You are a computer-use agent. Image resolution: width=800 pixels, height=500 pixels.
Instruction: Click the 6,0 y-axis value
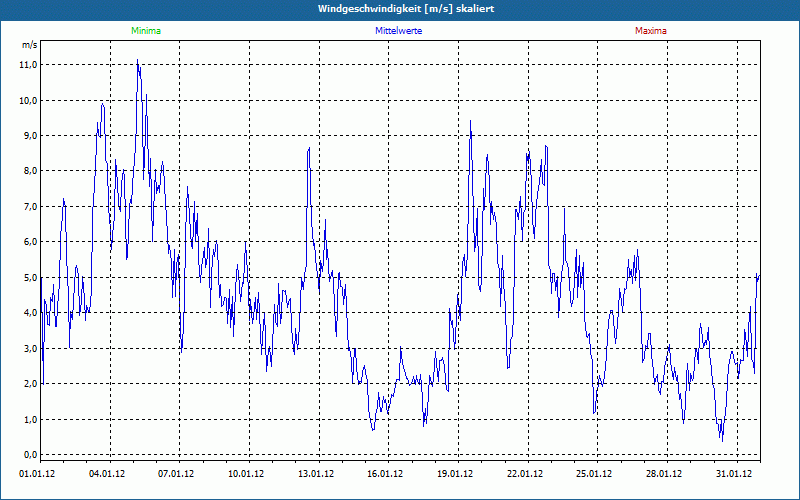point(29,242)
